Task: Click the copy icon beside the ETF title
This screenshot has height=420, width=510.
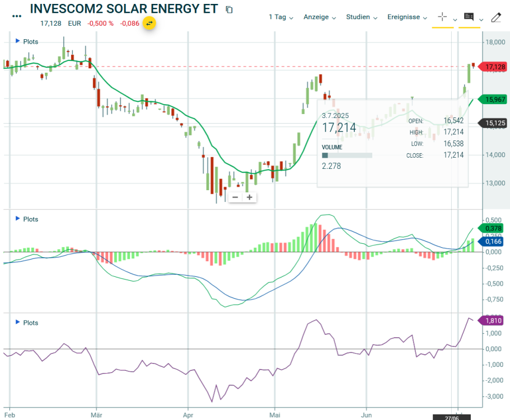Action: pos(230,10)
